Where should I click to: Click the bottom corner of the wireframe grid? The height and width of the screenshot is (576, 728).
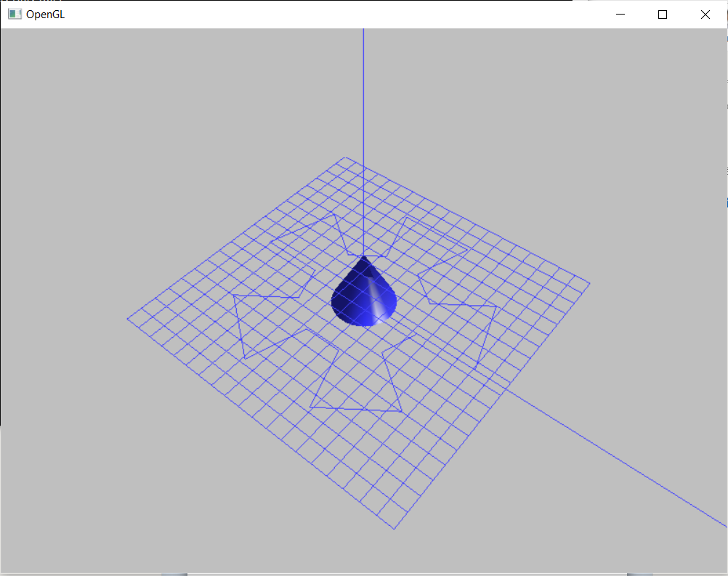pyautogui.click(x=395, y=528)
